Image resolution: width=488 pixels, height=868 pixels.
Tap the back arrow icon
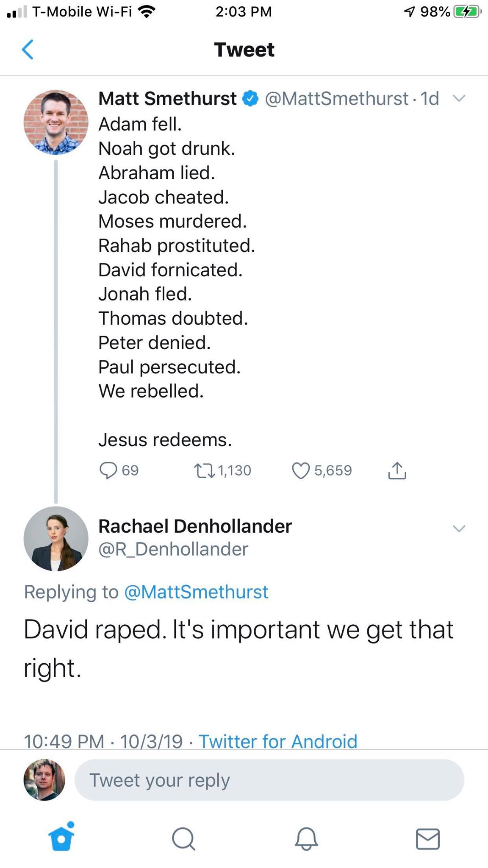(28, 50)
